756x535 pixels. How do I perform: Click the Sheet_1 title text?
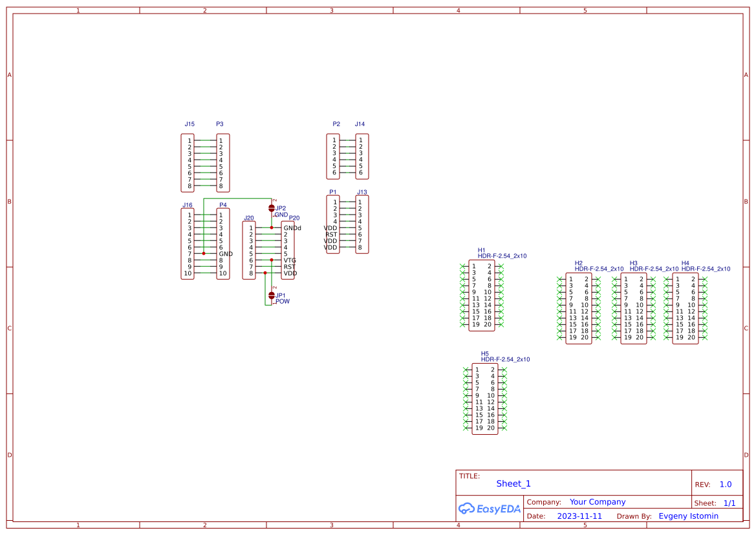[513, 483]
